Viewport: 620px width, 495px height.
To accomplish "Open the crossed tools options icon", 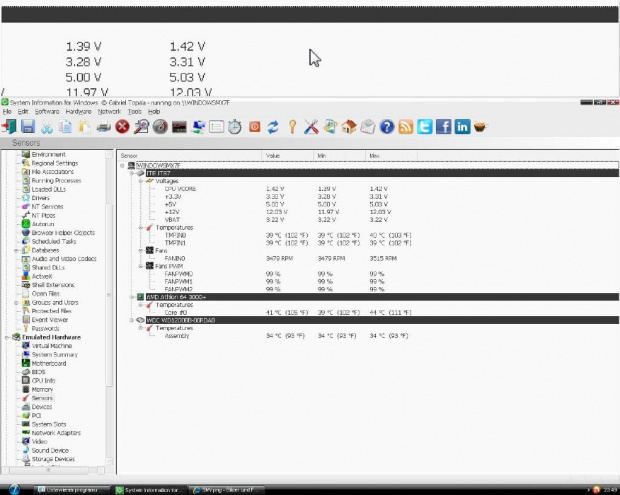I will (x=311, y=127).
